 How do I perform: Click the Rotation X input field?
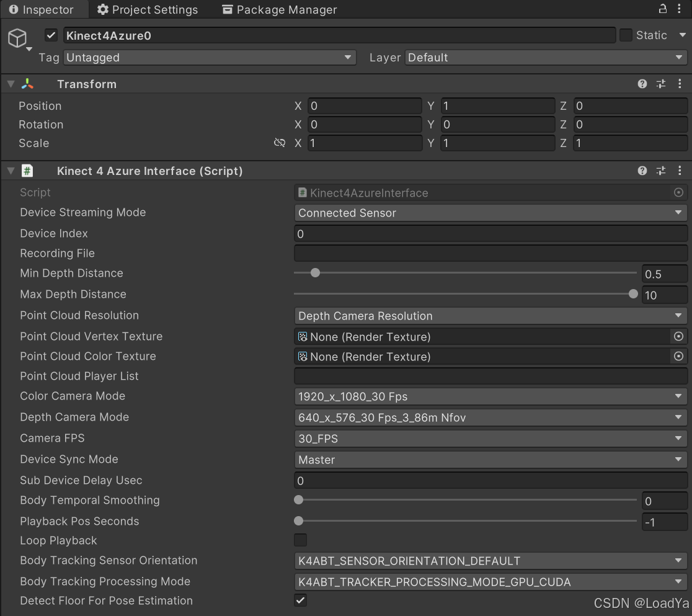tap(365, 125)
